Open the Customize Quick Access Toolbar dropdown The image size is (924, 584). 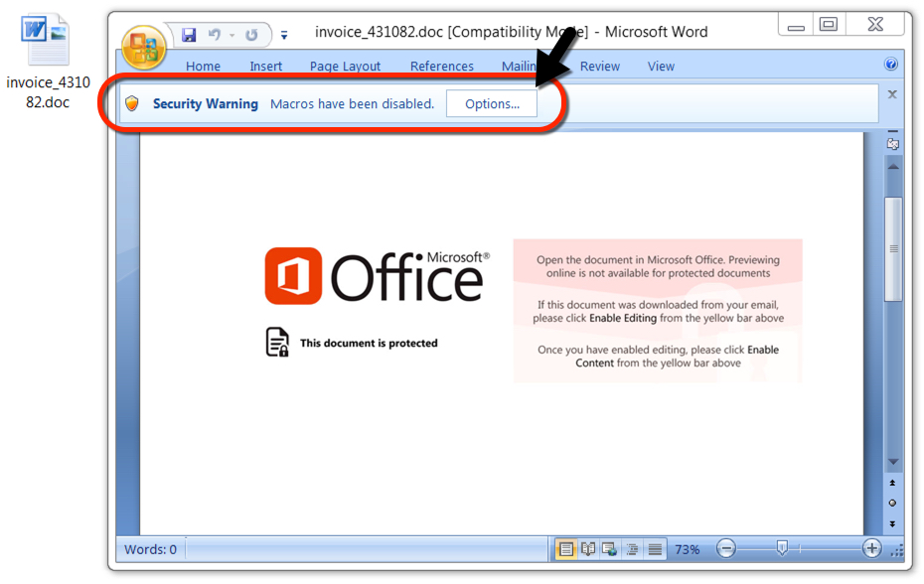[x=284, y=36]
